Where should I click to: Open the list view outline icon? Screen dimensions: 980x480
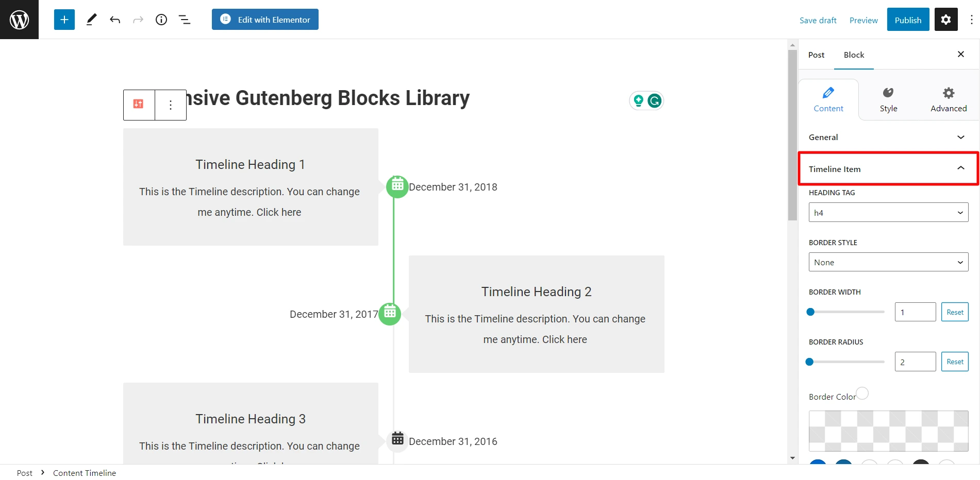tap(185, 20)
